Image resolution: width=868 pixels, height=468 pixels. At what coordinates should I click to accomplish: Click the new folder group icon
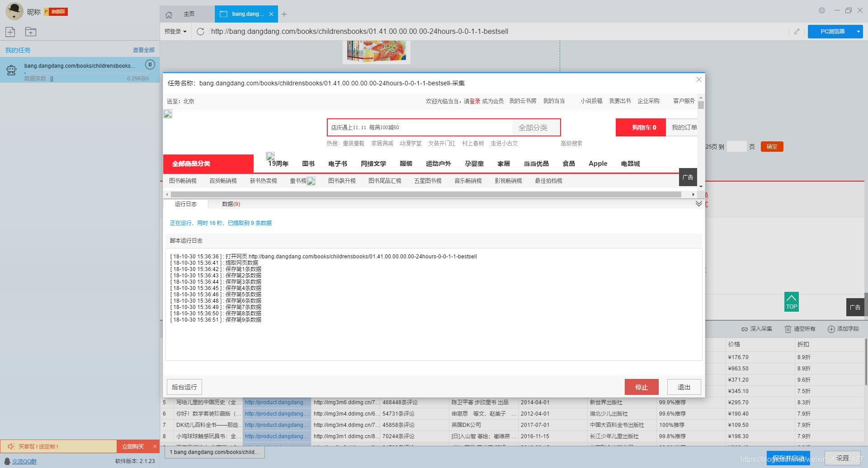31,32
